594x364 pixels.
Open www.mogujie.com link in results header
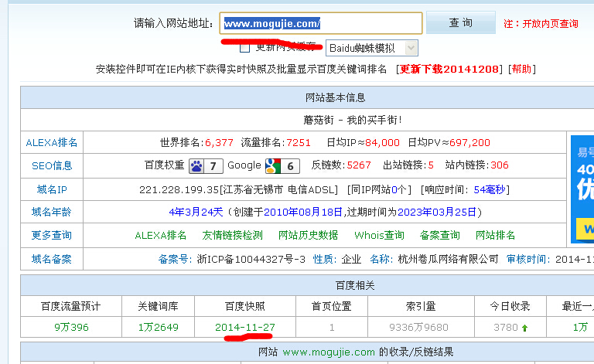(329, 352)
